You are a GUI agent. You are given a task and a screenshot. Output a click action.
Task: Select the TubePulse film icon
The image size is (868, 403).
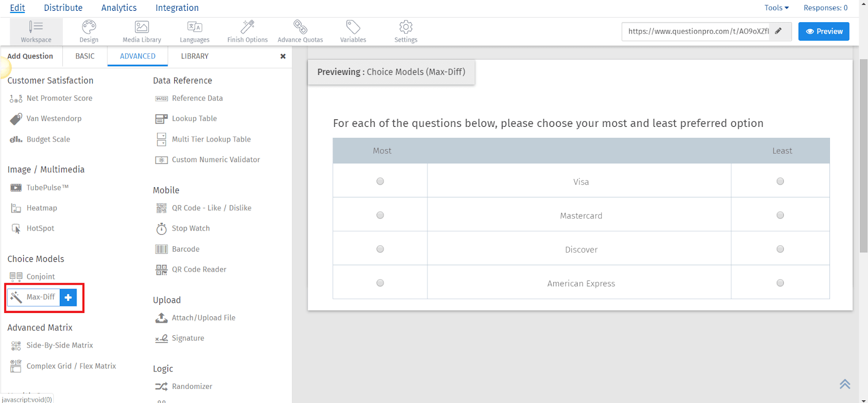(x=16, y=188)
